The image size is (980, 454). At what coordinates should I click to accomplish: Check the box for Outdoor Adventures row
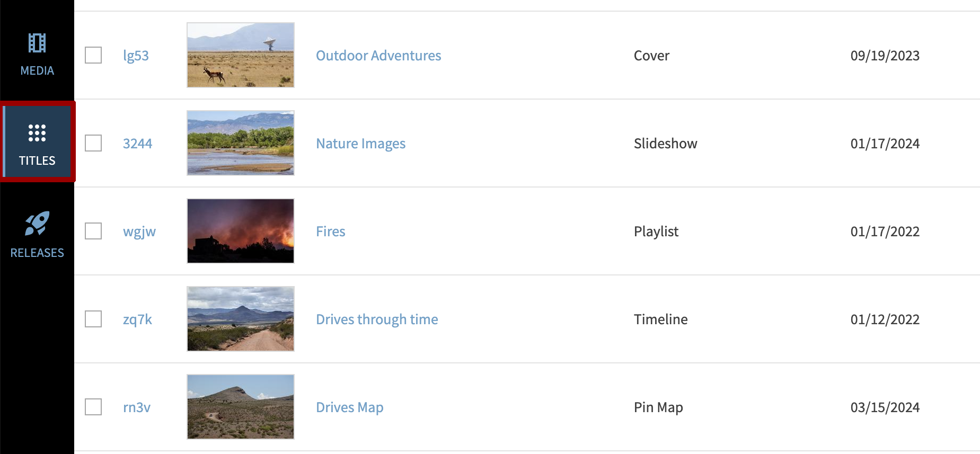tap(93, 55)
